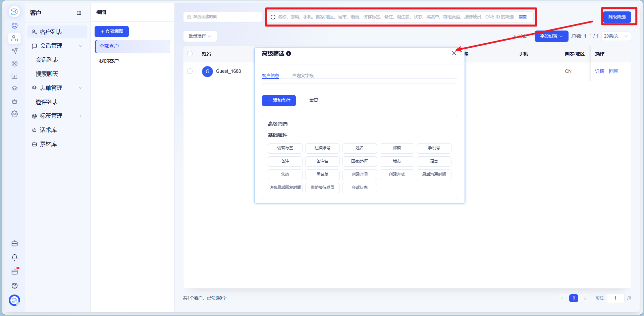Choose the 访客标签 filter attribute
The height and width of the screenshot is (316, 644).
pyautogui.click(x=285, y=148)
